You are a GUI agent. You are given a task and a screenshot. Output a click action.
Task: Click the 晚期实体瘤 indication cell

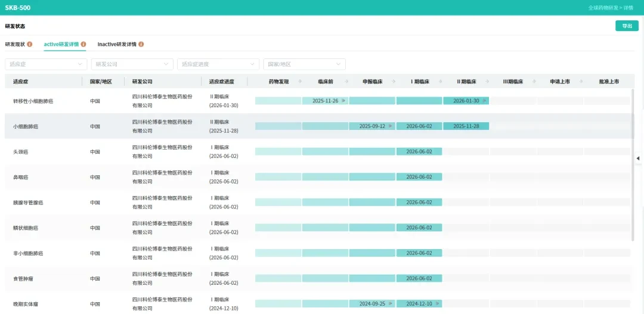(26, 304)
